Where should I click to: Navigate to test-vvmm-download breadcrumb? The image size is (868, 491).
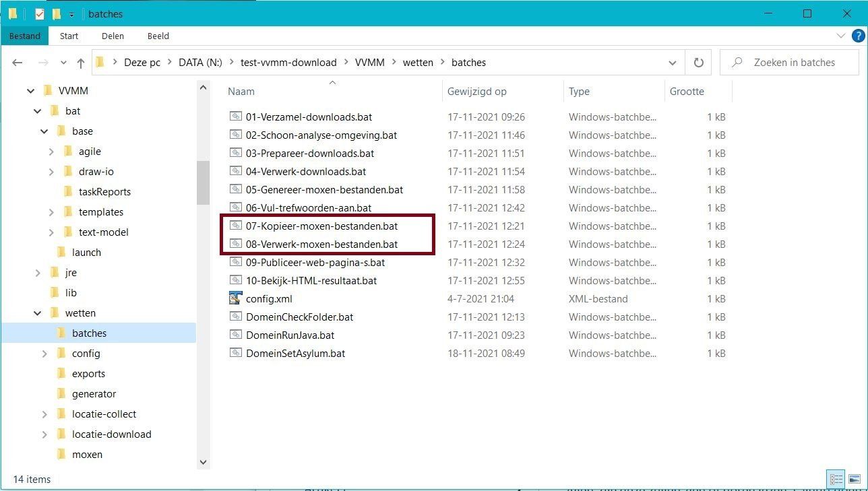(x=288, y=63)
